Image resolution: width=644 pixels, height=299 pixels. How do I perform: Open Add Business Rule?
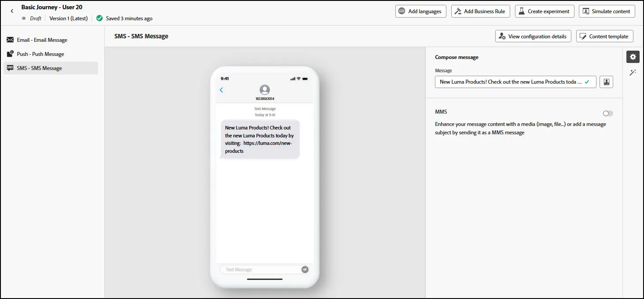(x=481, y=11)
